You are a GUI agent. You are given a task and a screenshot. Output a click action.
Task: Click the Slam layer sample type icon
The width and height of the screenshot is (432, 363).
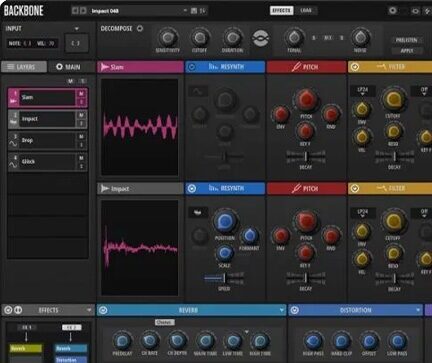(13, 101)
